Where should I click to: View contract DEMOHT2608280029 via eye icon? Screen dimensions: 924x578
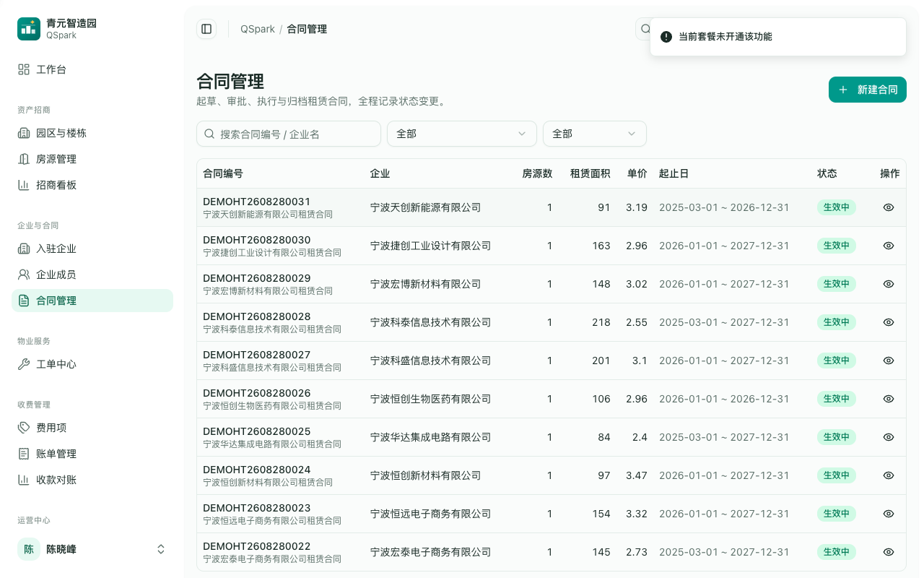pos(889,284)
